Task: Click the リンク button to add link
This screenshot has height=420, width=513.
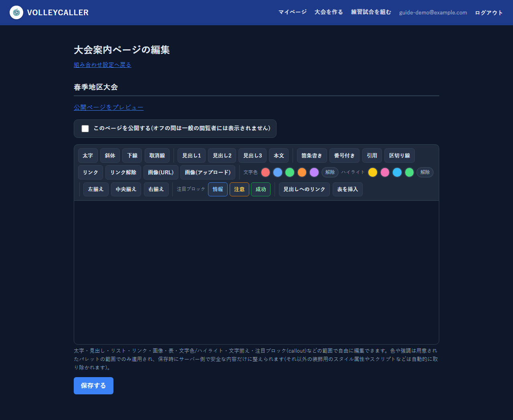Action: tap(91, 172)
